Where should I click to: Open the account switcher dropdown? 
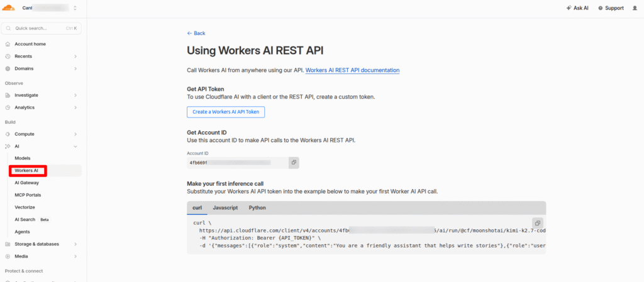point(75,8)
